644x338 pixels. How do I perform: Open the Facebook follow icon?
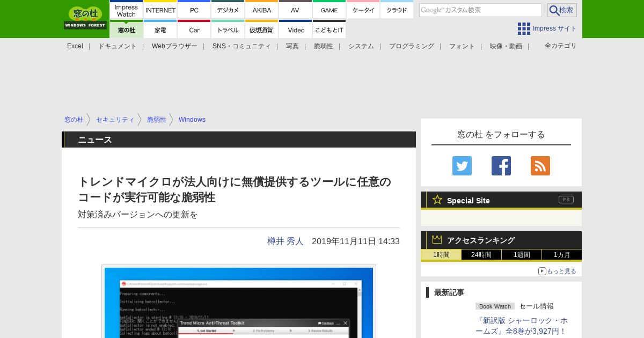(501, 166)
